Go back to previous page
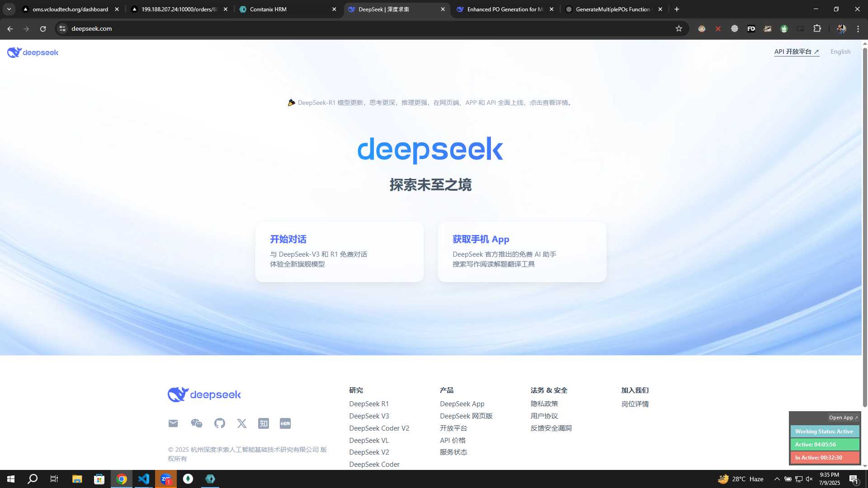 point(10,28)
